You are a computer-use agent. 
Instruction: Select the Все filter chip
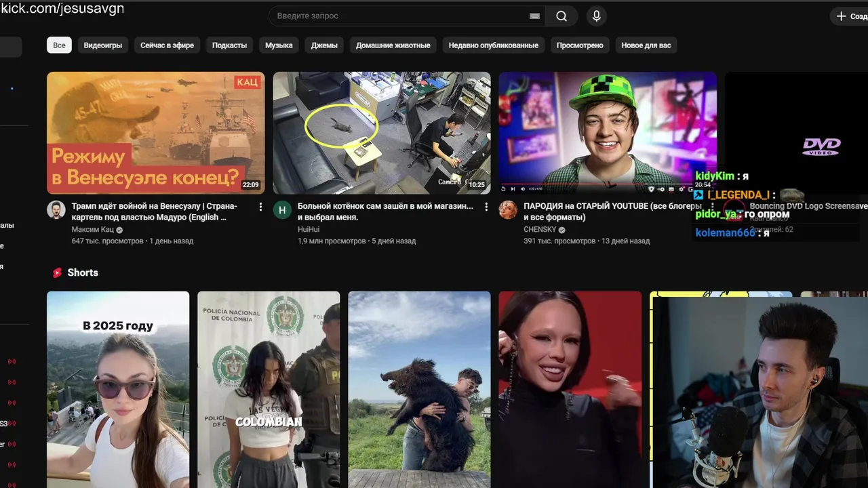tap(59, 45)
